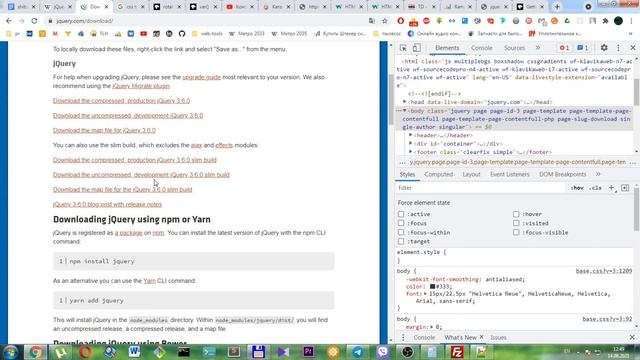Enable the :visited forced state

(x=516, y=223)
